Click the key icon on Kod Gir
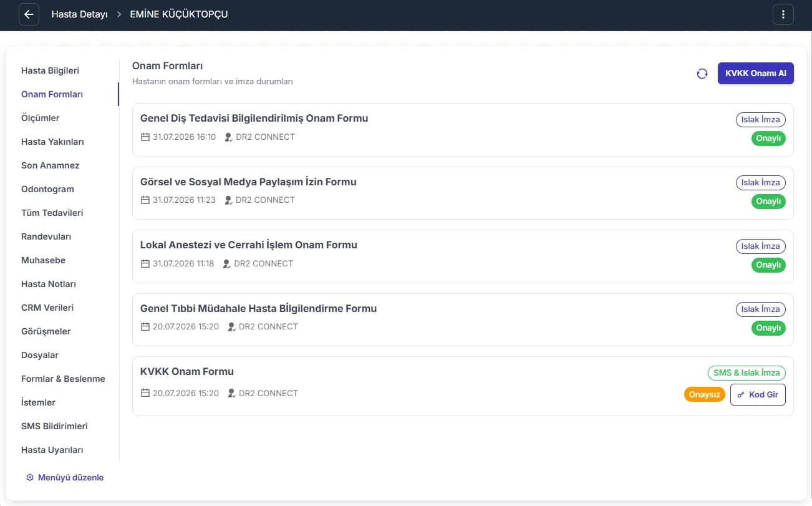Screen dimensions: 812x506 [x=741, y=395]
